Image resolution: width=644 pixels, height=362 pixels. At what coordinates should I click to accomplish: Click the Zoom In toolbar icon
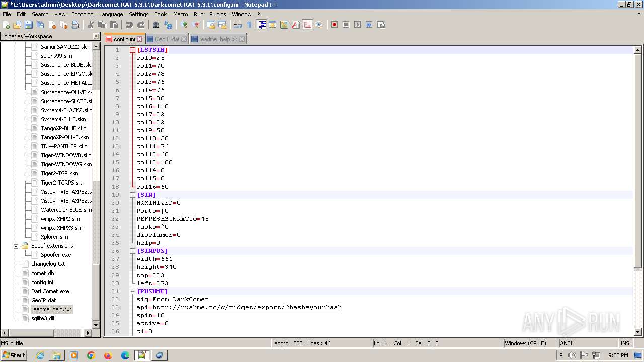[184, 25]
